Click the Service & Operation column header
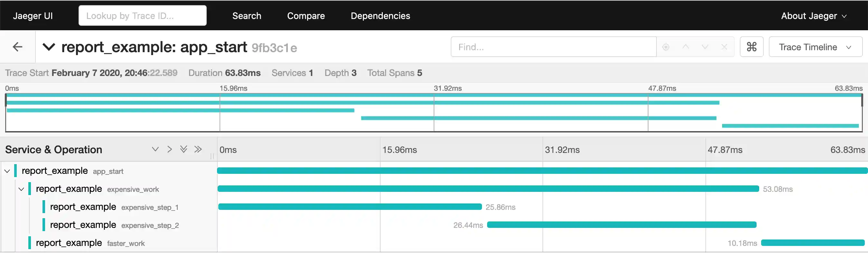Screen dimensions: 868x253 [53, 150]
